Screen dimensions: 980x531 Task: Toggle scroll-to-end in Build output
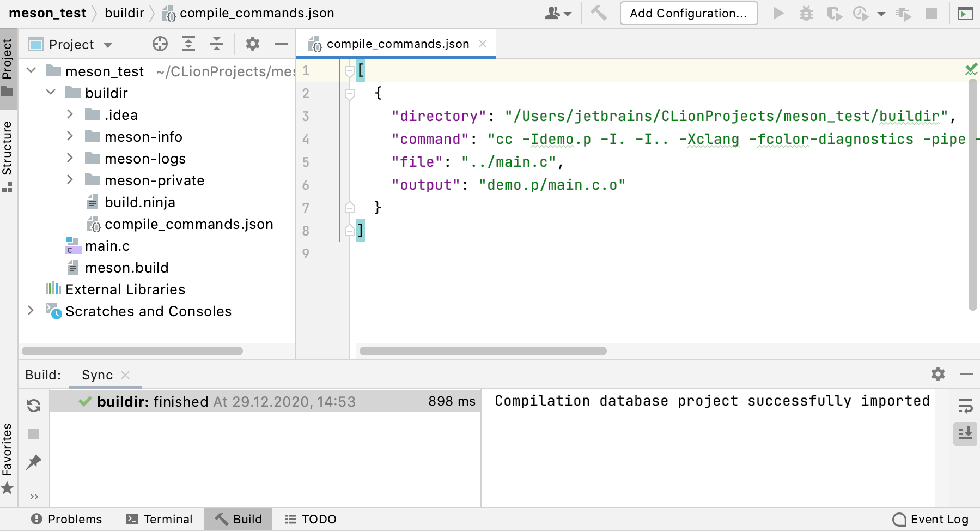(x=965, y=434)
